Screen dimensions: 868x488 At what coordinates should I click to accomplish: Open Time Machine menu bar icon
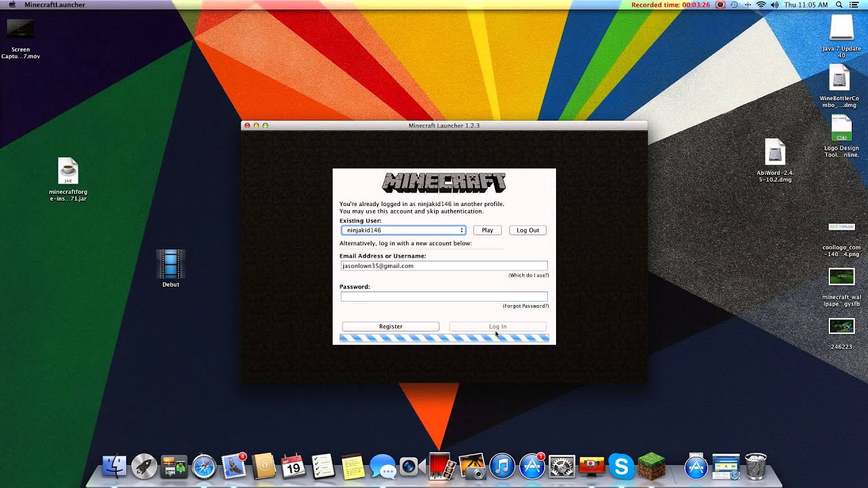point(734,5)
